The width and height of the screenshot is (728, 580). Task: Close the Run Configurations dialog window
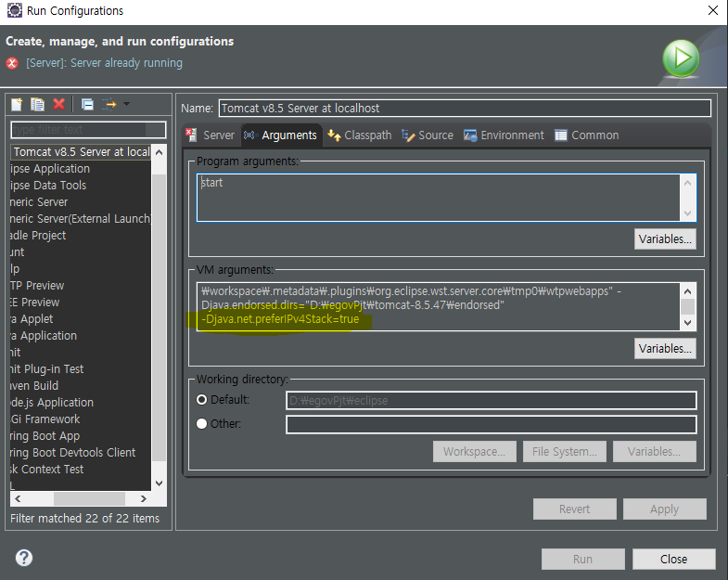pos(712,10)
